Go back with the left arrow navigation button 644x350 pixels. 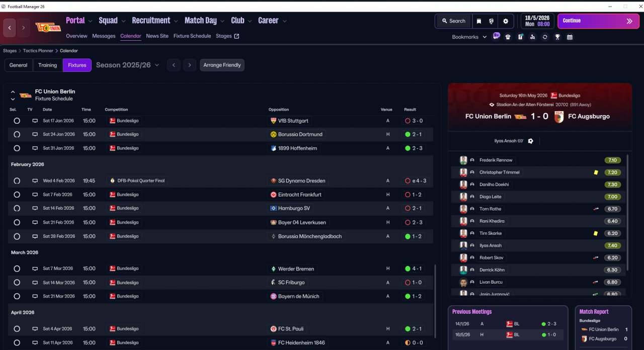10,28
